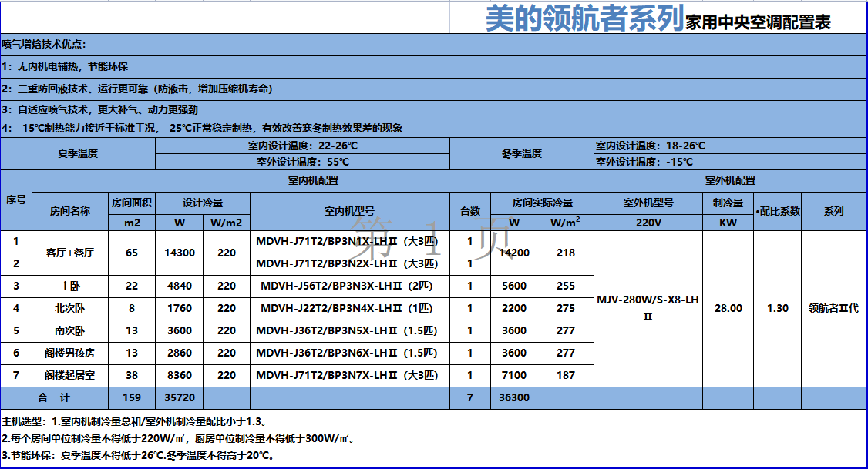This screenshot has width=868, height=469.
Task: Select the 室外机配置 header cell
Action: (730, 181)
